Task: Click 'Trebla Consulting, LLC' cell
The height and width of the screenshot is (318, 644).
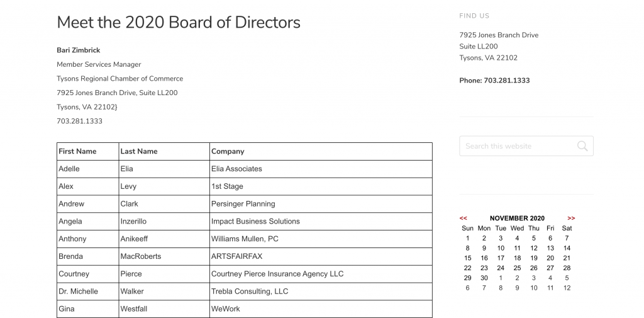Action: click(x=321, y=292)
